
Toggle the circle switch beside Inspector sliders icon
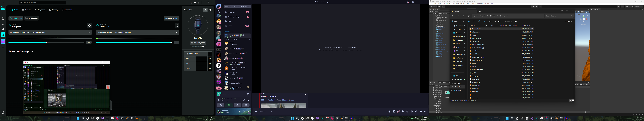(x=210, y=10)
